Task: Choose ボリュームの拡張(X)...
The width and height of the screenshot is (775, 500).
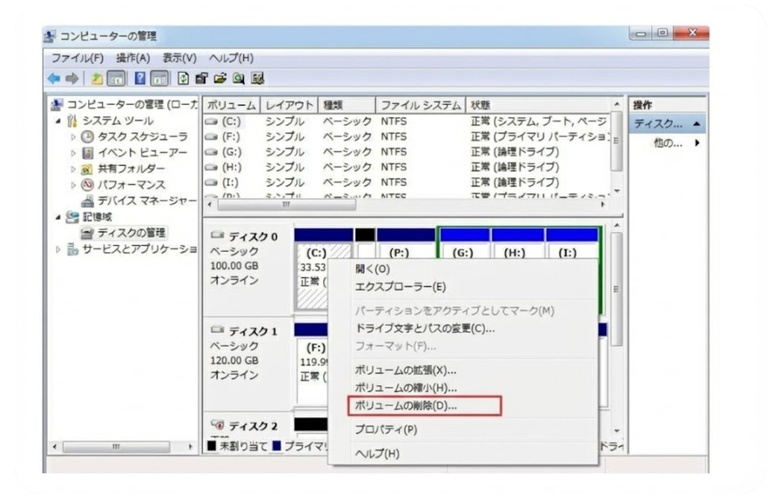Action: point(464,371)
